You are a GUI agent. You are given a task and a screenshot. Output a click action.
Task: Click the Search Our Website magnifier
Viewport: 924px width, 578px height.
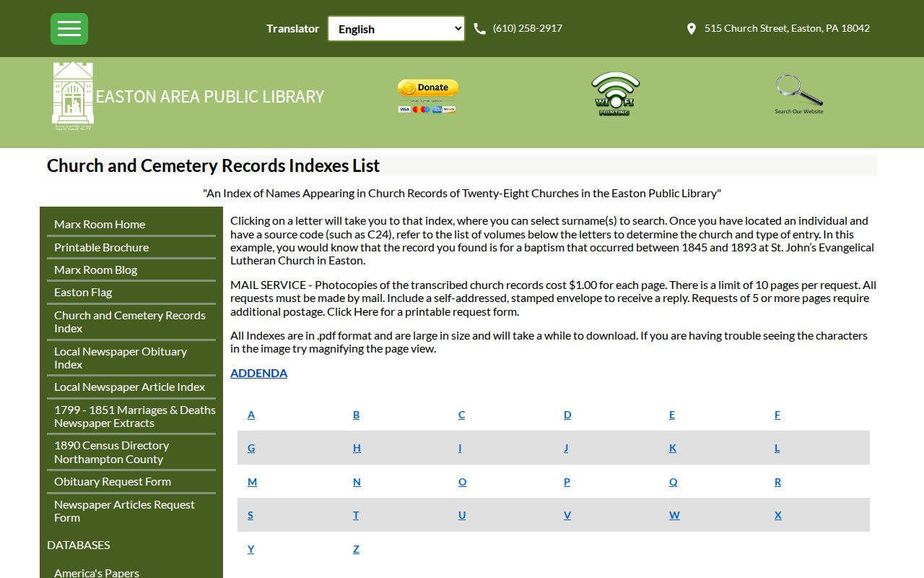(x=799, y=94)
